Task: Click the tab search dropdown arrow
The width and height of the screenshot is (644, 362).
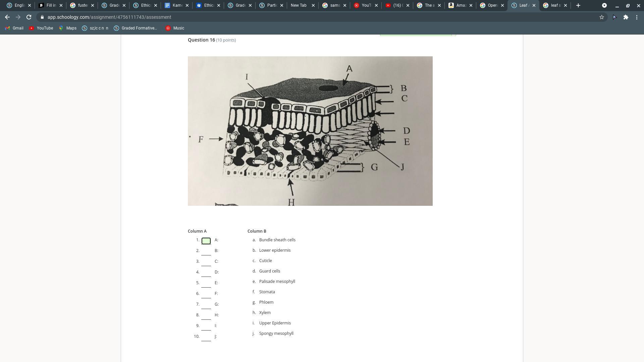Action: [x=604, y=5]
